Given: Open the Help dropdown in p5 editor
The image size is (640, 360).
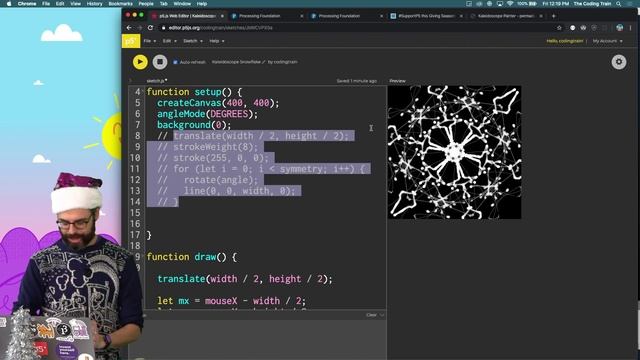Looking at the screenshot, I should tap(217, 41).
